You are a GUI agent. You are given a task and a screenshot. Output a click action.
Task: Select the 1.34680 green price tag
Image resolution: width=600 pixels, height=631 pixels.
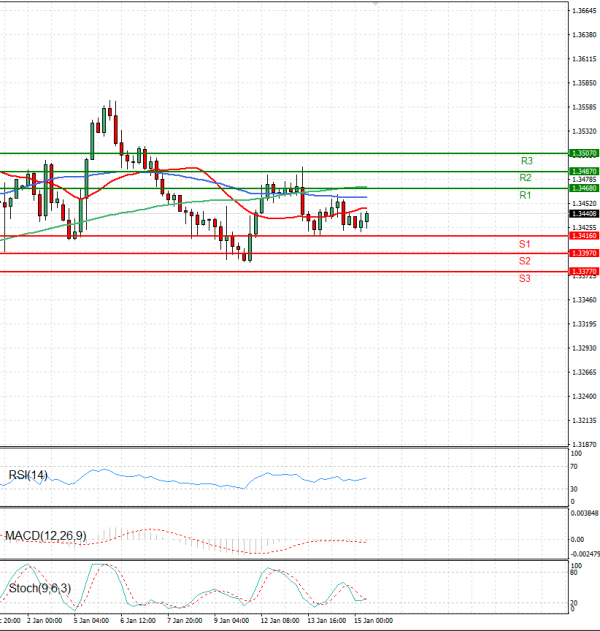[583, 188]
